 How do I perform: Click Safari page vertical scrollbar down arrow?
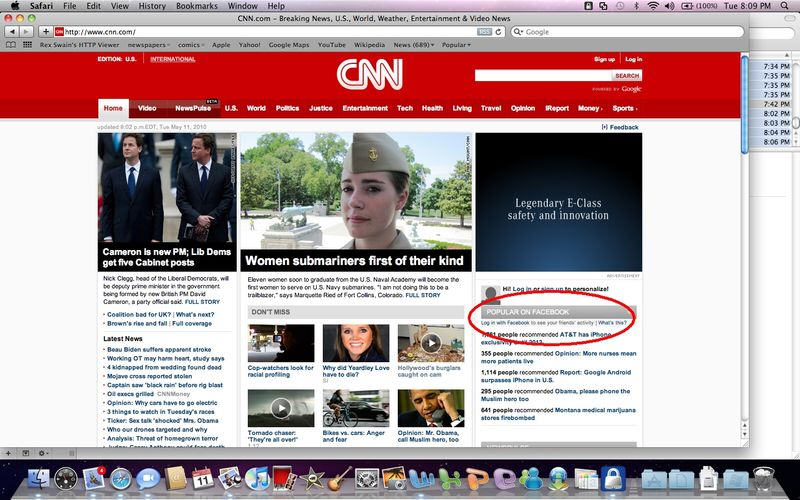(744, 435)
